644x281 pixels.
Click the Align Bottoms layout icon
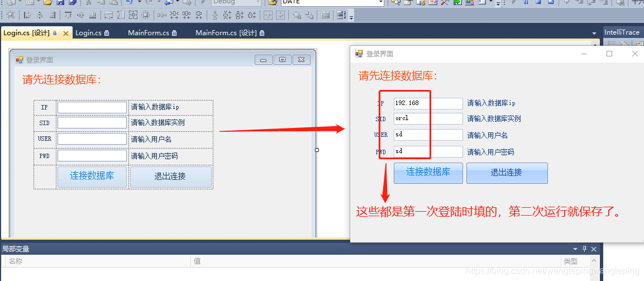[x=93, y=16]
